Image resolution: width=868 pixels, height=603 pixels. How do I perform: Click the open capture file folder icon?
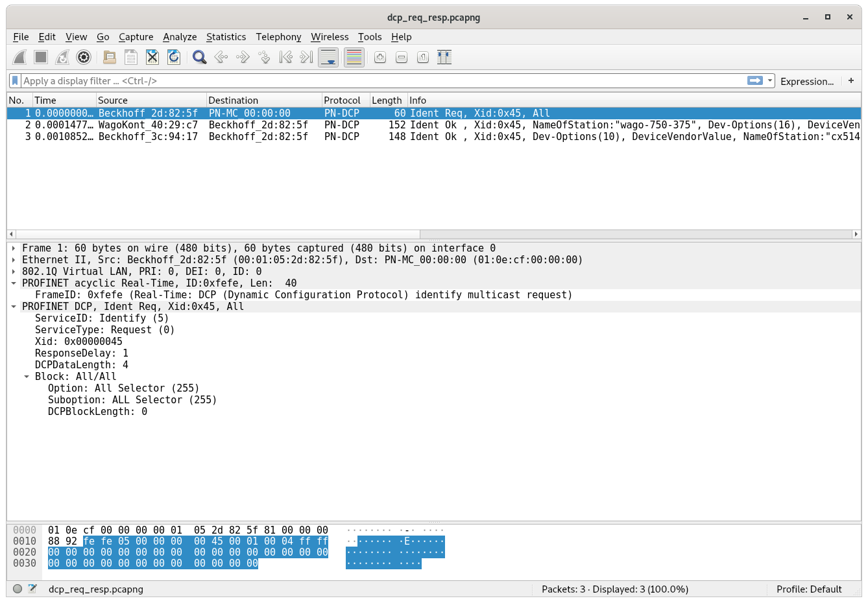[x=110, y=58]
